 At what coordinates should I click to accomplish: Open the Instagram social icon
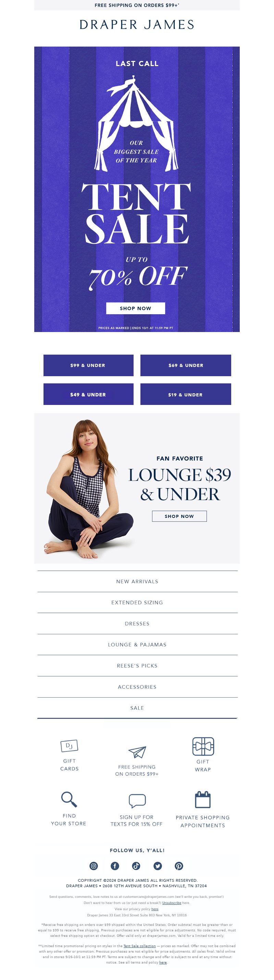[94, 866]
